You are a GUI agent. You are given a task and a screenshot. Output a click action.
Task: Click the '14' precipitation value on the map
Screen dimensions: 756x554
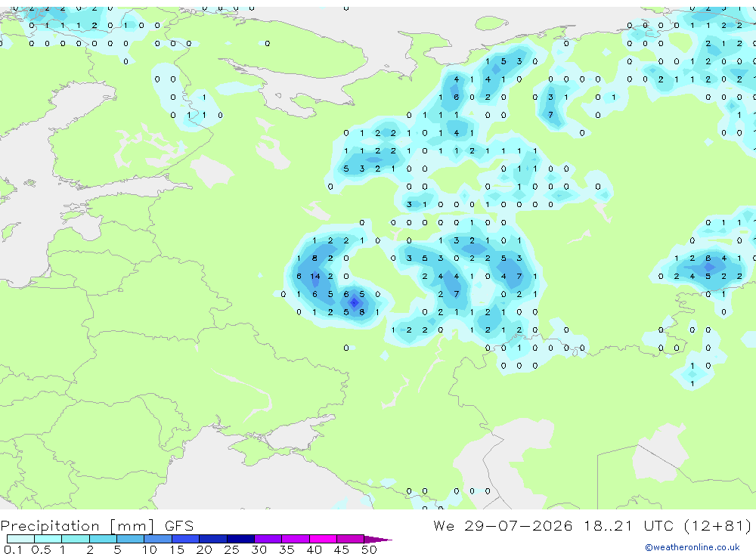pos(314,277)
